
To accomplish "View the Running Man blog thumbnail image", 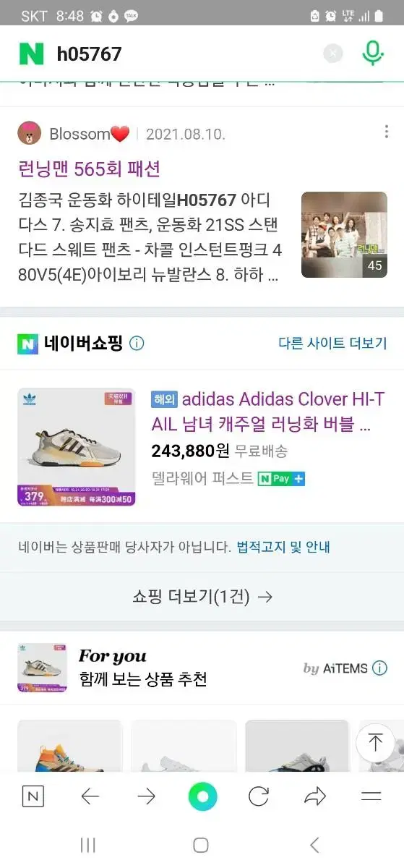I will (344, 234).
